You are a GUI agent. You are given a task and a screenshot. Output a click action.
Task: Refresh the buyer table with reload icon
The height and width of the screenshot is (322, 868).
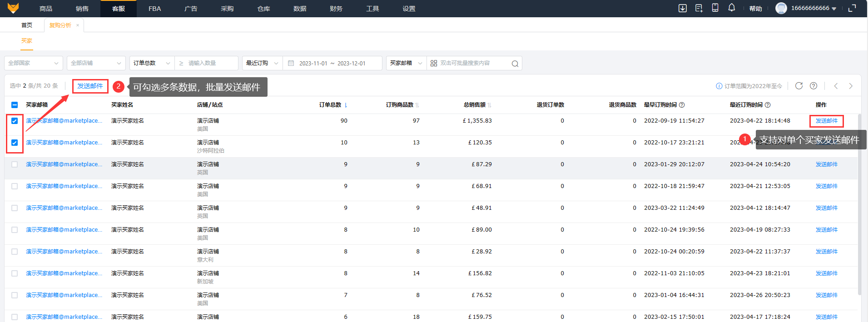pos(799,86)
